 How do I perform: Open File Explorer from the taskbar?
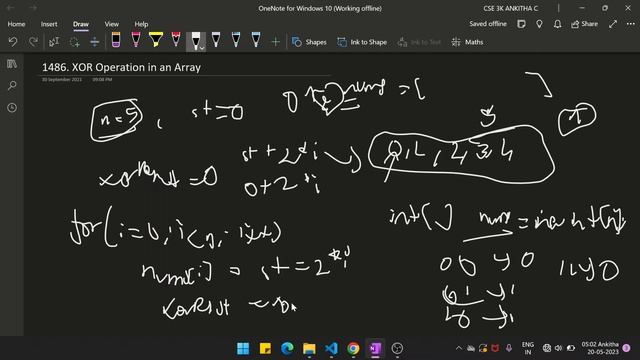click(x=309, y=348)
